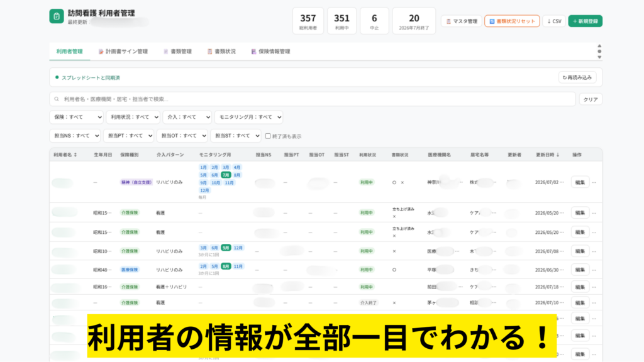Open the 担当NS：すべて dropdown
Viewport: 644px width, 362px height.
(75, 136)
